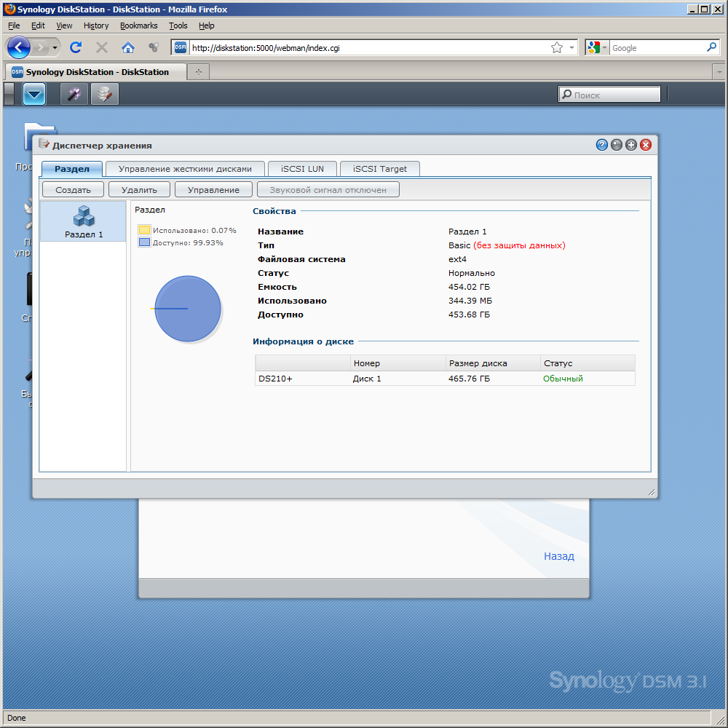
Task: Click the 454.02 ГБ capacity value
Action: tap(469, 287)
